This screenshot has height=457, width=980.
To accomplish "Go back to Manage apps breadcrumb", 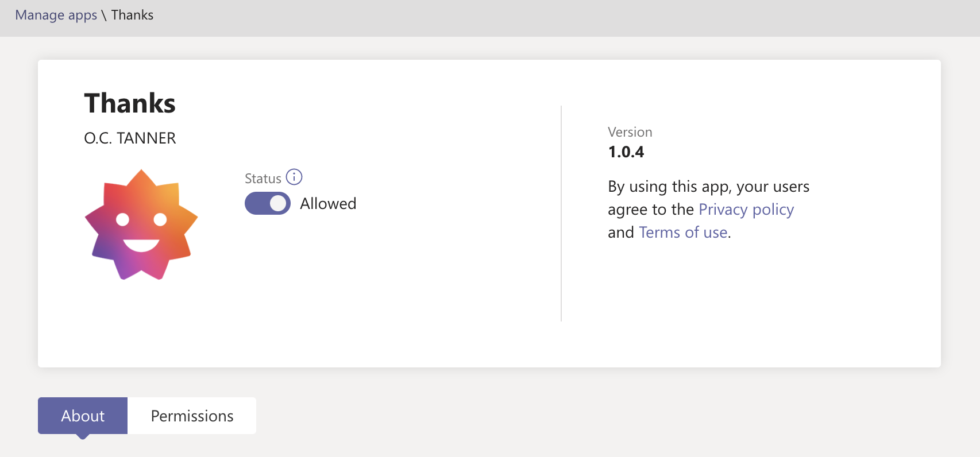I will click(x=56, y=15).
